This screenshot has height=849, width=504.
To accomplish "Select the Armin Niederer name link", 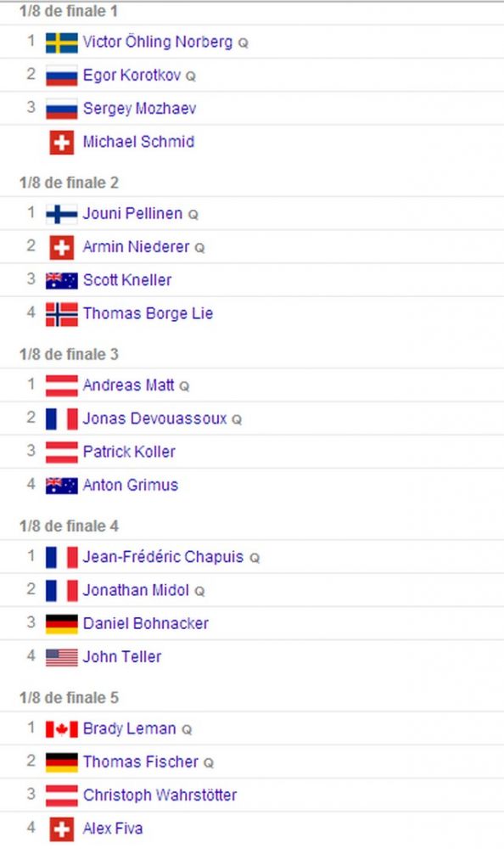I will click(x=136, y=247).
